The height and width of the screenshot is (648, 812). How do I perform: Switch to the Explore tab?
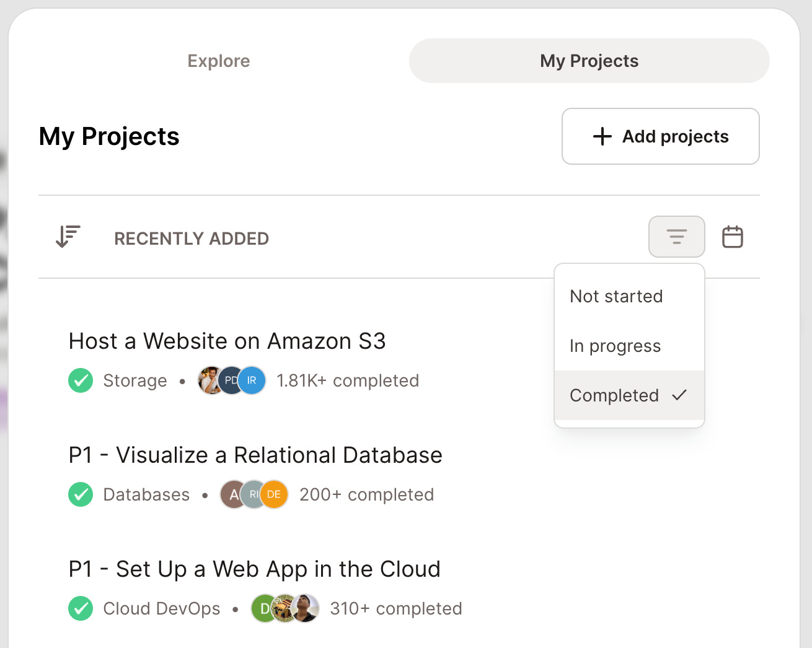(x=219, y=61)
